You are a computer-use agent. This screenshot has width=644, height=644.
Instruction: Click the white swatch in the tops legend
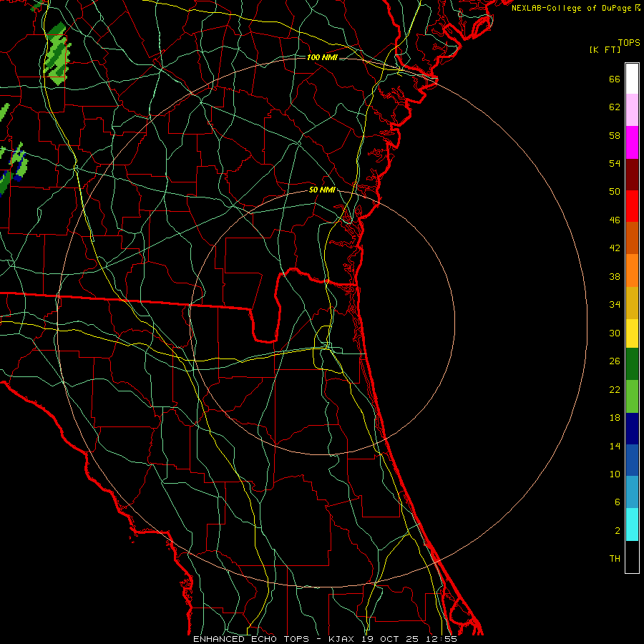click(x=632, y=79)
